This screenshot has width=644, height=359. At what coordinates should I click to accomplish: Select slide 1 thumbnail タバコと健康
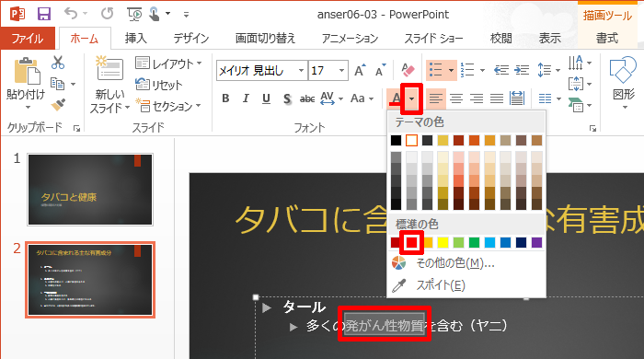click(x=90, y=190)
